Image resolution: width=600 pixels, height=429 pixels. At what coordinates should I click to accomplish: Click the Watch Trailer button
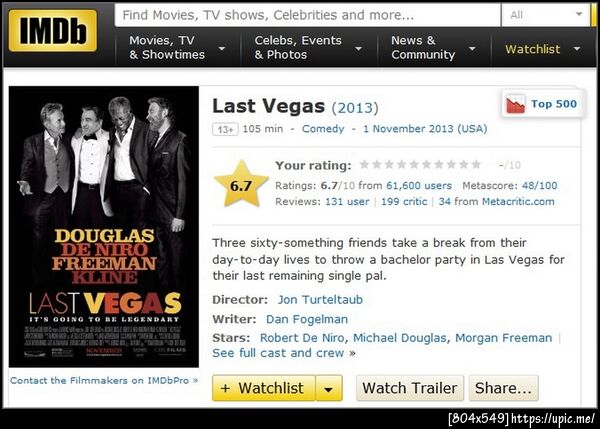(x=410, y=388)
